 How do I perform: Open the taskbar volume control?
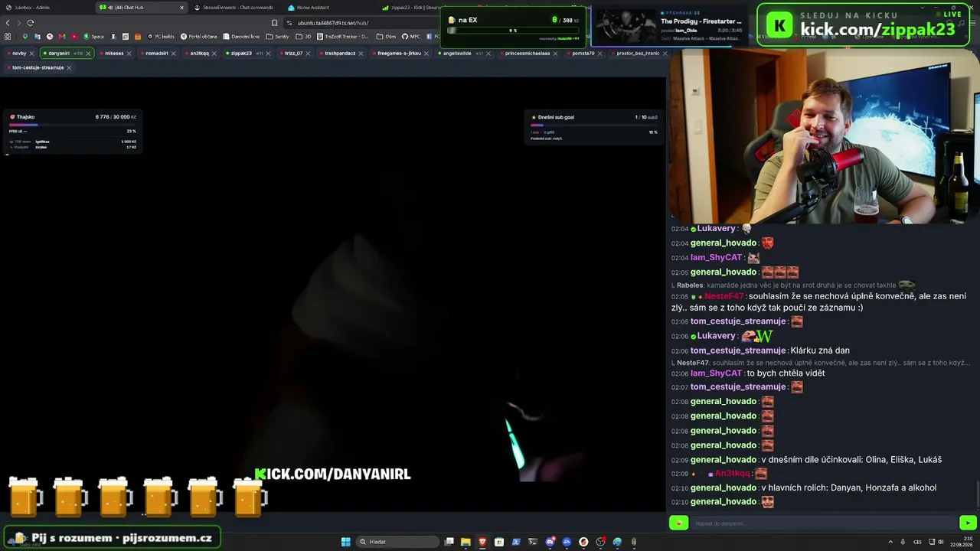click(x=941, y=542)
